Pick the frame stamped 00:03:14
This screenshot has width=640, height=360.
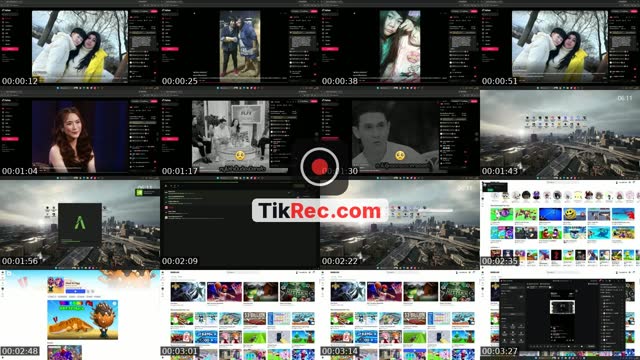[400, 315]
